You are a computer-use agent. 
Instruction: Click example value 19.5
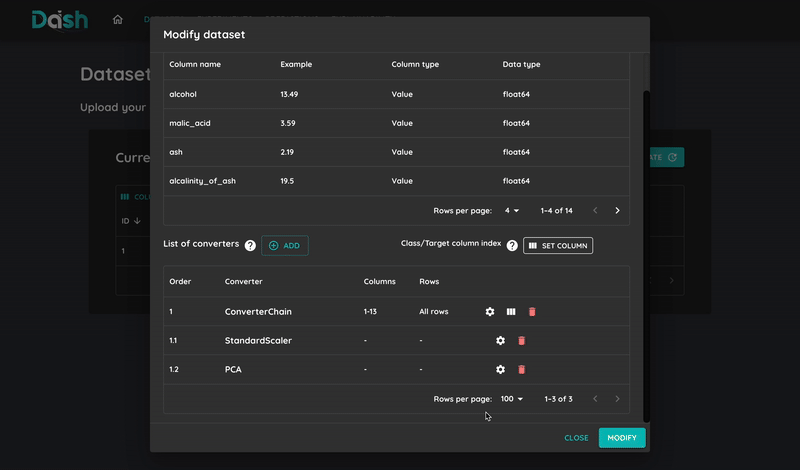(x=287, y=181)
